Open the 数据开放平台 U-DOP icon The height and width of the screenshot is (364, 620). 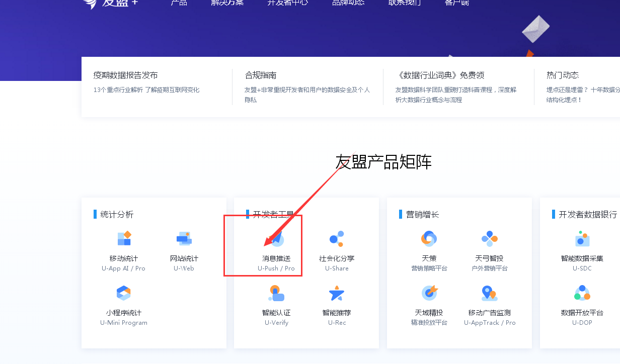(x=582, y=293)
